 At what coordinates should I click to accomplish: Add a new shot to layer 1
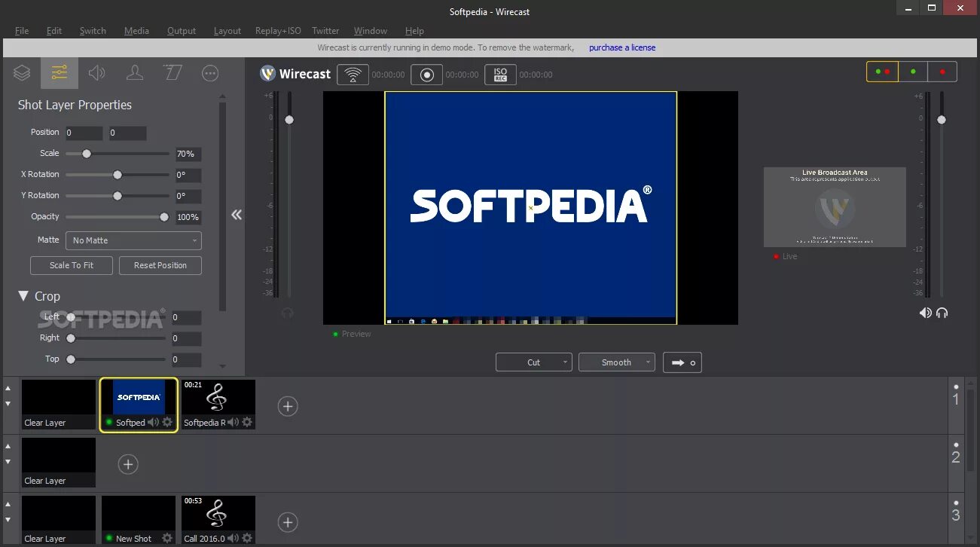pos(288,406)
